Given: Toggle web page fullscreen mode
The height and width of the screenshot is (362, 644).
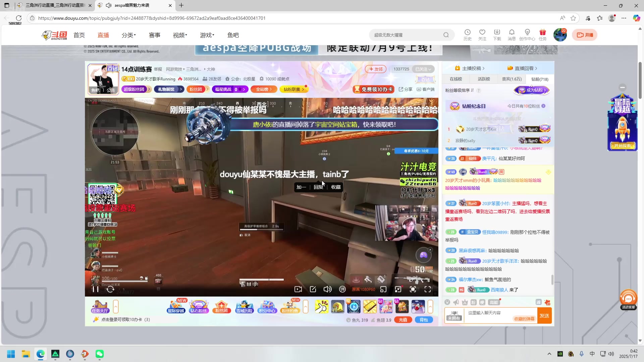Looking at the screenshot, I should [413, 289].
